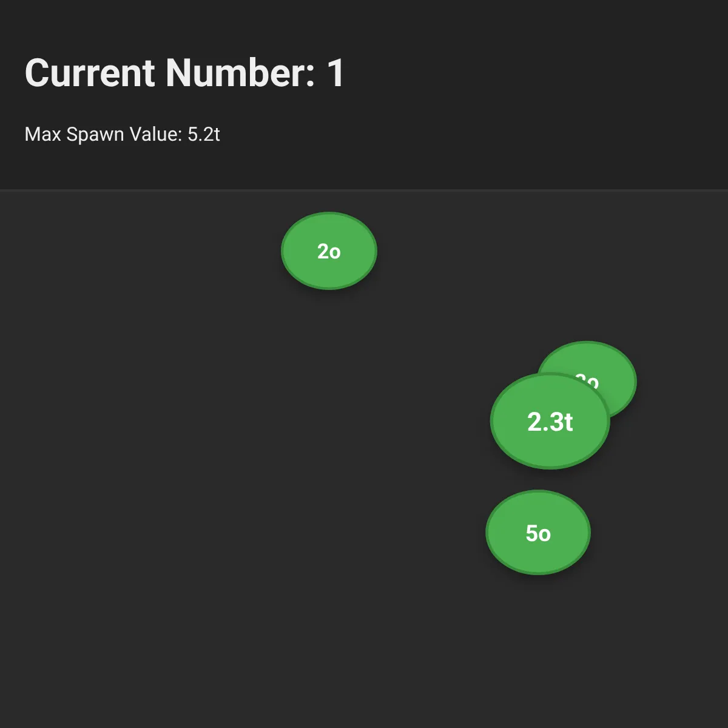Click the Max Spawn Value label
This screenshot has width=728, height=728.
click(x=103, y=134)
